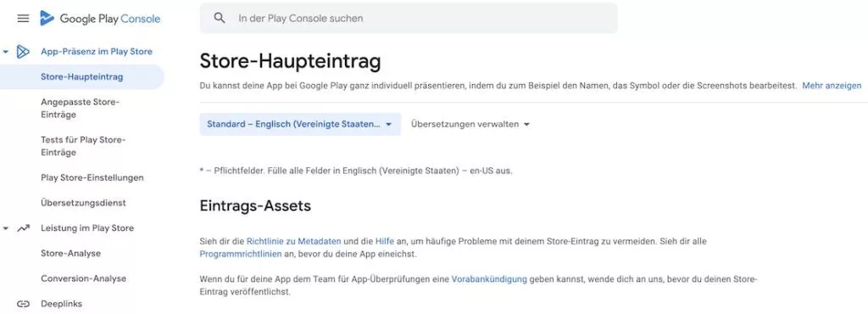Click the Leistung trend arrow icon
868x314 pixels.
click(x=23, y=228)
